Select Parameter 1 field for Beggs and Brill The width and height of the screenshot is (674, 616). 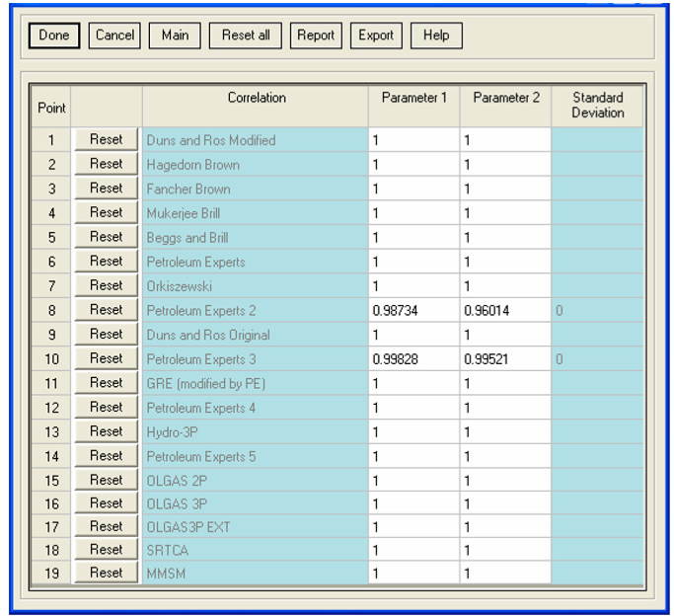pos(413,237)
